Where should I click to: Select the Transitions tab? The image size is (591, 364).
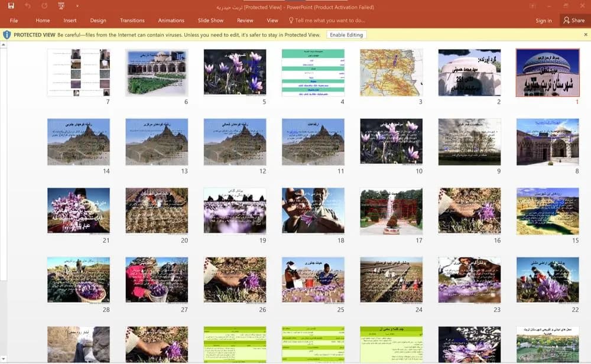[x=132, y=20]
